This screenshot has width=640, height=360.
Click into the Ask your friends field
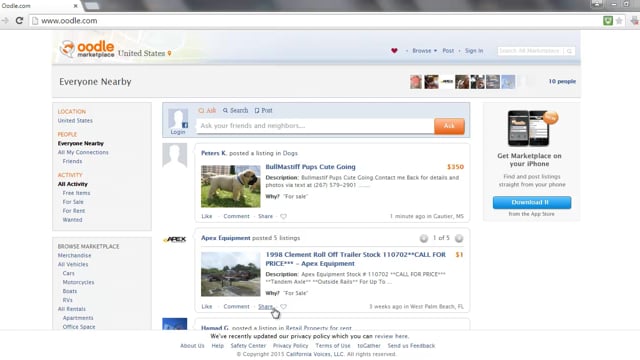[315, 126]
